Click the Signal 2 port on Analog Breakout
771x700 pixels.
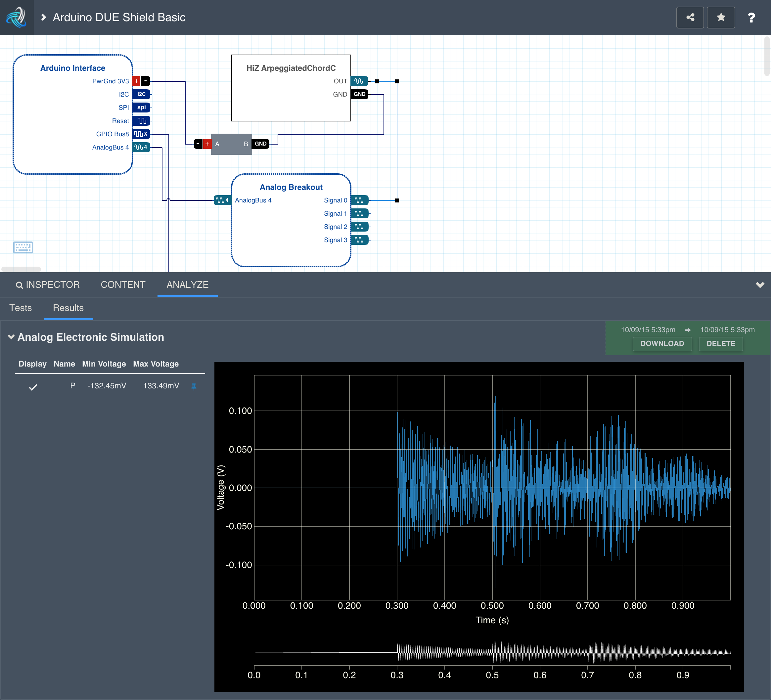[359, 227]
